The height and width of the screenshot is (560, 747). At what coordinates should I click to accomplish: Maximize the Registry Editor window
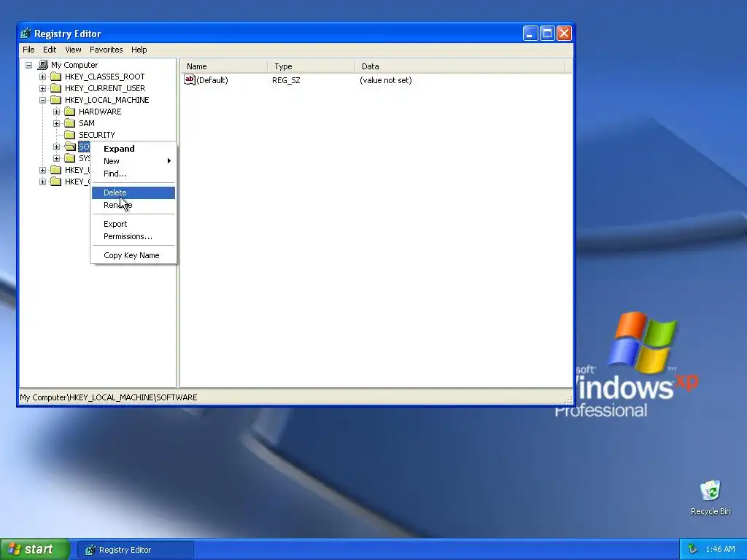pos(547,34)
